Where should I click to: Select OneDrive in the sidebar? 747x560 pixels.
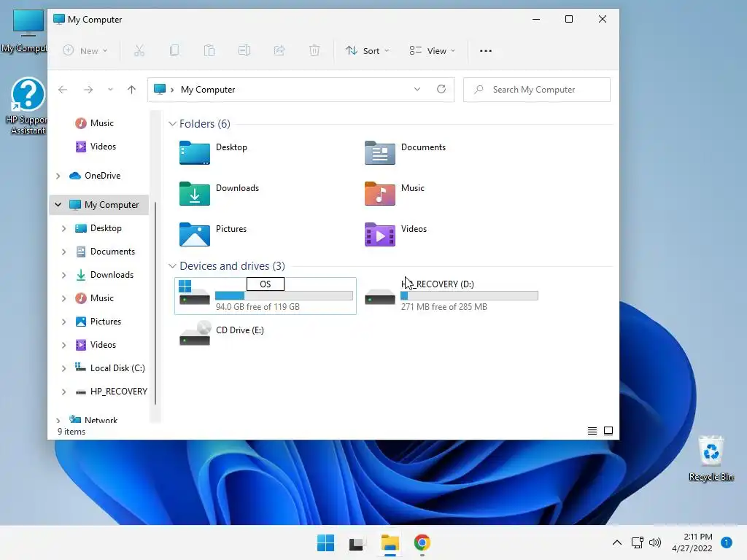[95, 176]
